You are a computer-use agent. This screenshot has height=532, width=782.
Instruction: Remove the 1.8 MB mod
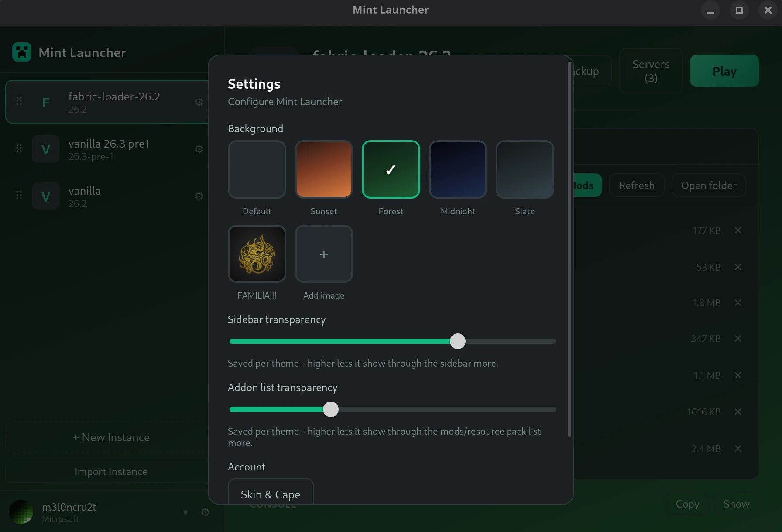coord(738,303)
